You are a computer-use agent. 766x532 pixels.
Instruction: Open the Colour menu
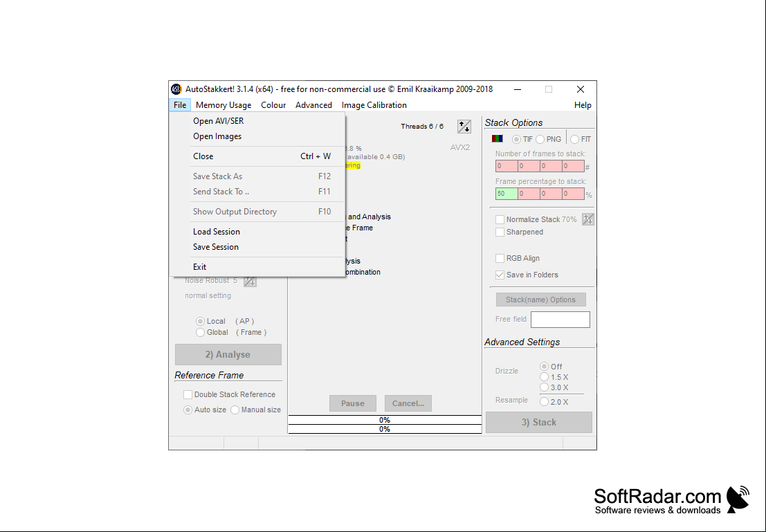tap(273, 105)
